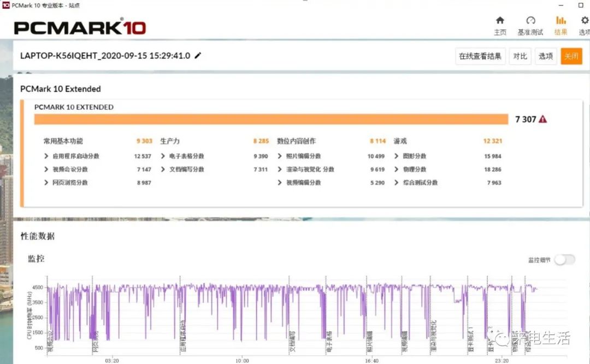The width and height of the screenshot is (590, 364).
Task: Click the PCMark 10 logo in the header
Action: [x=80, y=27]
